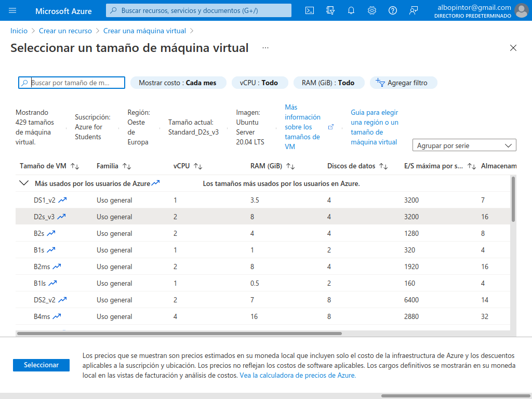The image size is (532, 399).
Task: Click the trending icon beside B4ms
Action: 57,316
